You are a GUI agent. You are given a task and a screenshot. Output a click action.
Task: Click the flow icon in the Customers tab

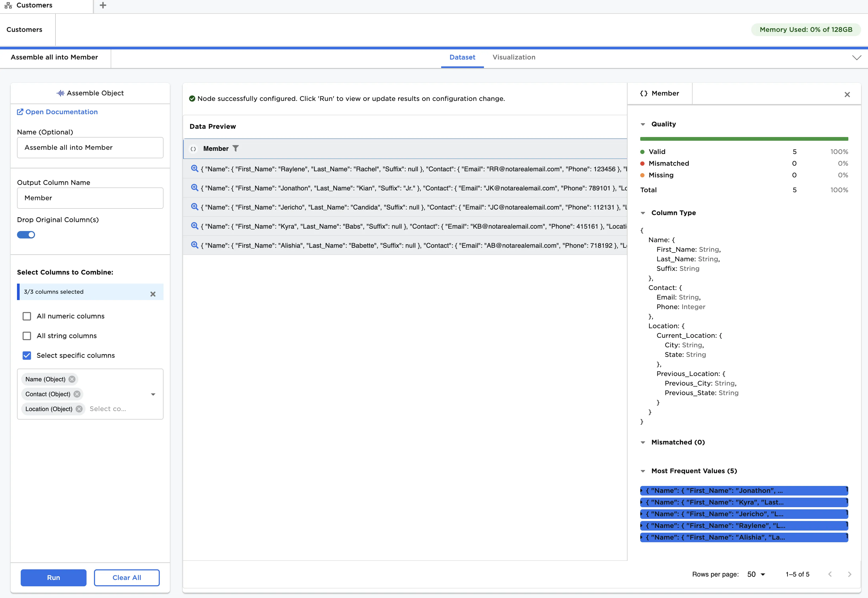click(8, 5)
